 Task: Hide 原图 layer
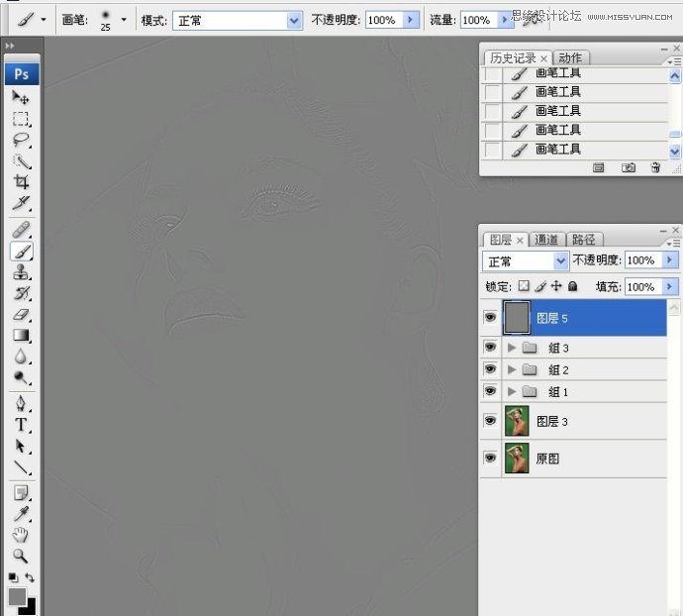pyautogui.click(x=490, y=459)
